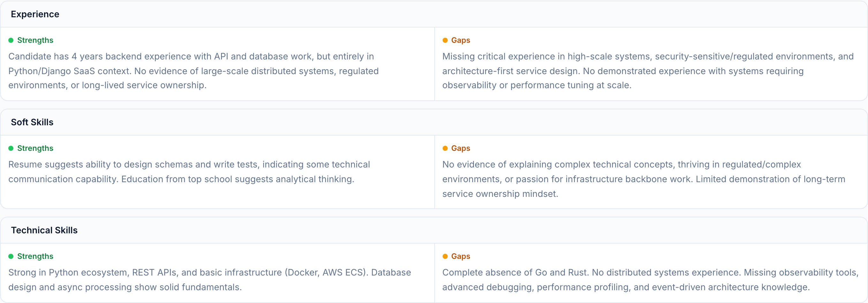
Task: Select the Soft Skills section header
Action: tap(32, 122)
